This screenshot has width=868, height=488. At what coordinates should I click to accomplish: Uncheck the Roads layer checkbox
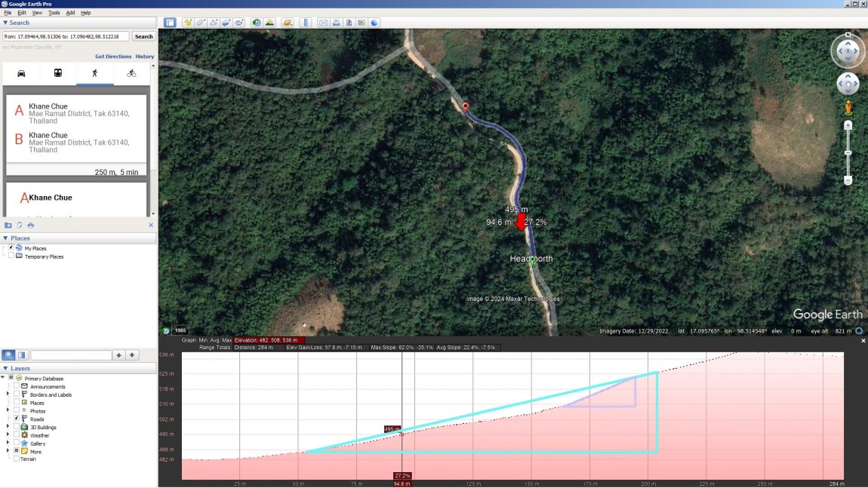[x=17, y=419]
